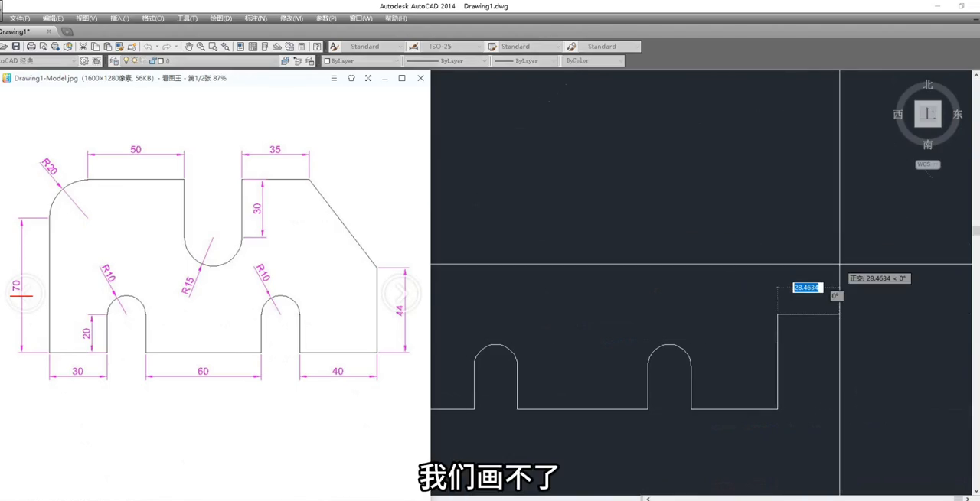
Task: Open the 编辑(E) menu
Action: point(53,18)
